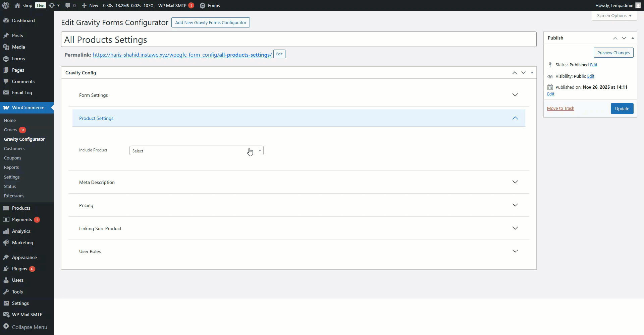Toggle the Gravity Config panel
The image size is (644, 335).
pyautogui.click(x=532, y=73)
